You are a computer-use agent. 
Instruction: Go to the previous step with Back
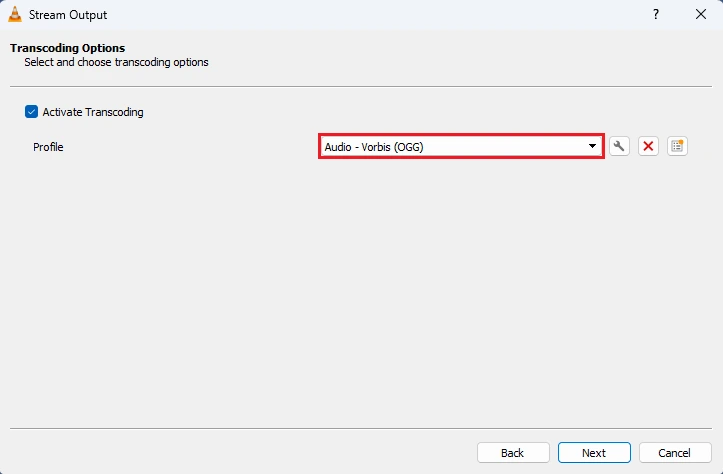tap(513, 453)
